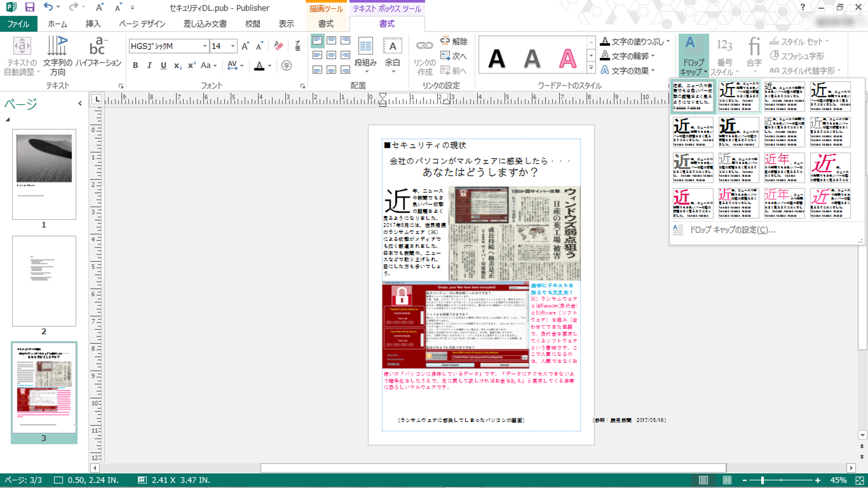Click the increase font size icon
Viewport: 868px width, 488px height.
[x=245, y=46]
